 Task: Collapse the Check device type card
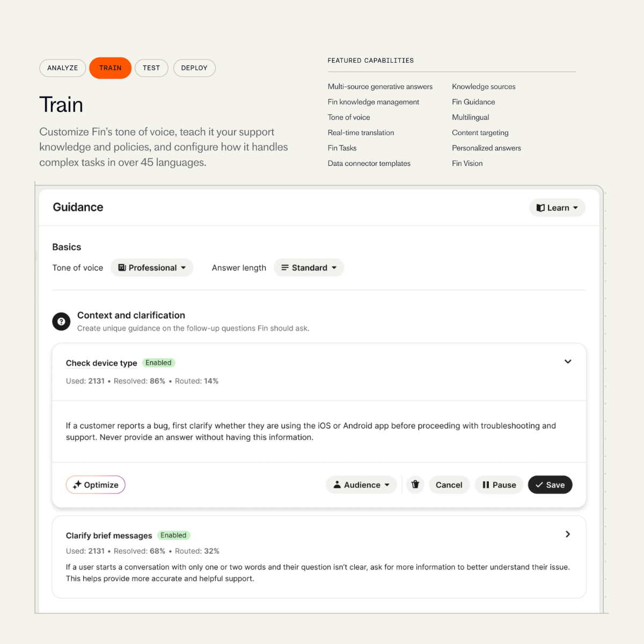click(568, 362)
